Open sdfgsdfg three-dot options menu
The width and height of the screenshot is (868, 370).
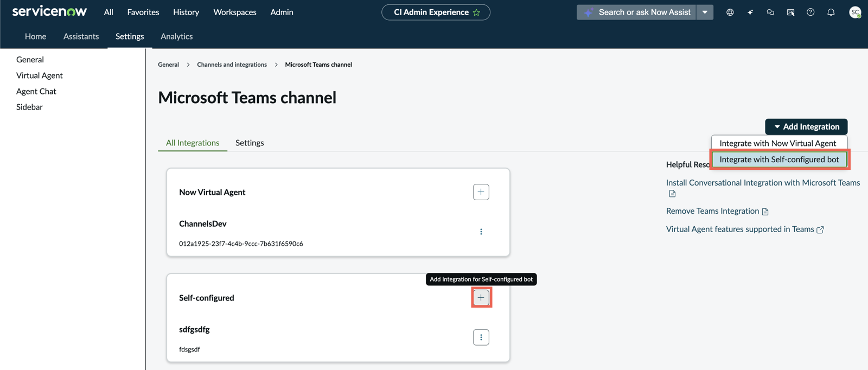[x=481, y=337]
